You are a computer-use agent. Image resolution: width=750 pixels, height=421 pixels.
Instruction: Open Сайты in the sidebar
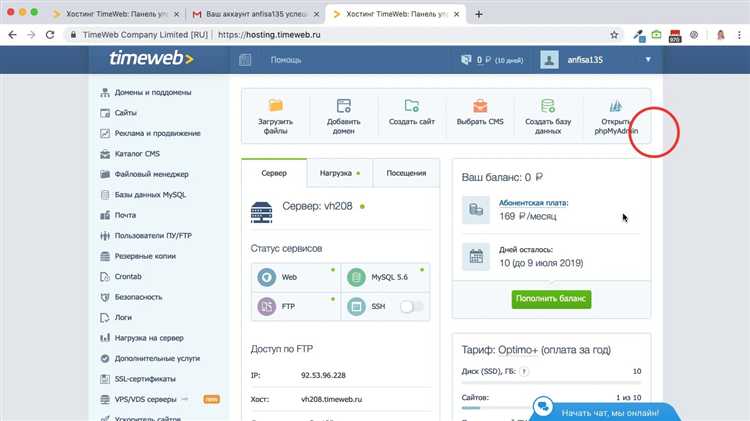coord(125,113)
